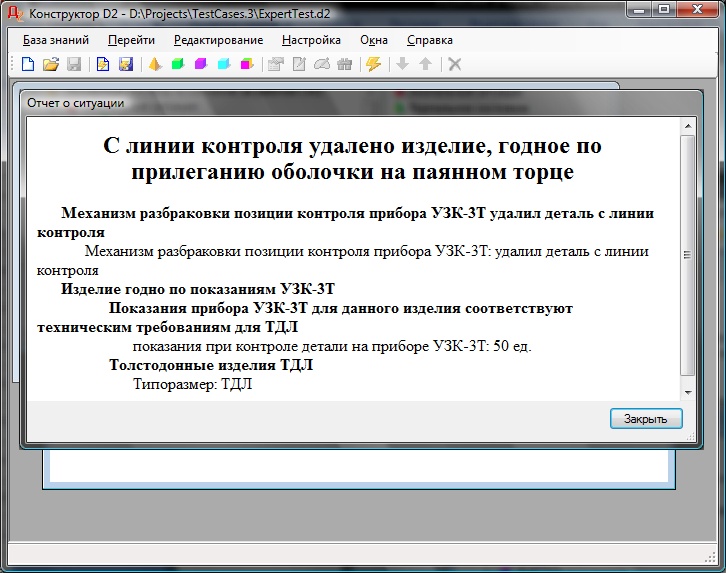Click text 'Толстодонные изделия ТДЛ'

211,365
